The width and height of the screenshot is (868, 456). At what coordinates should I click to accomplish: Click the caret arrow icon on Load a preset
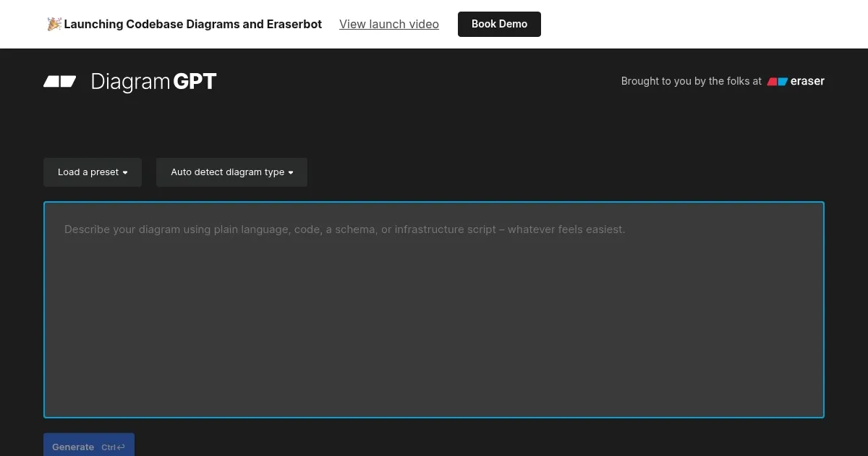click(x=125, y=173)
